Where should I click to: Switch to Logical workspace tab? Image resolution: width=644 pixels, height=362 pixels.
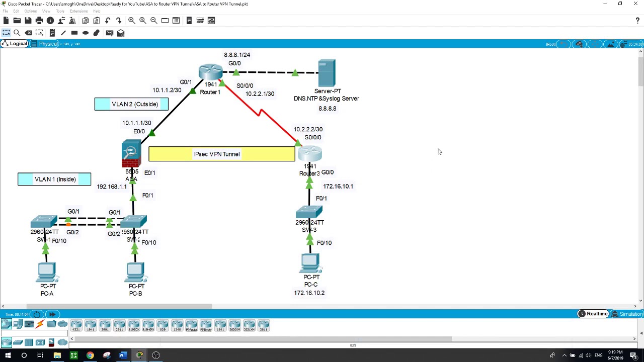14,44
